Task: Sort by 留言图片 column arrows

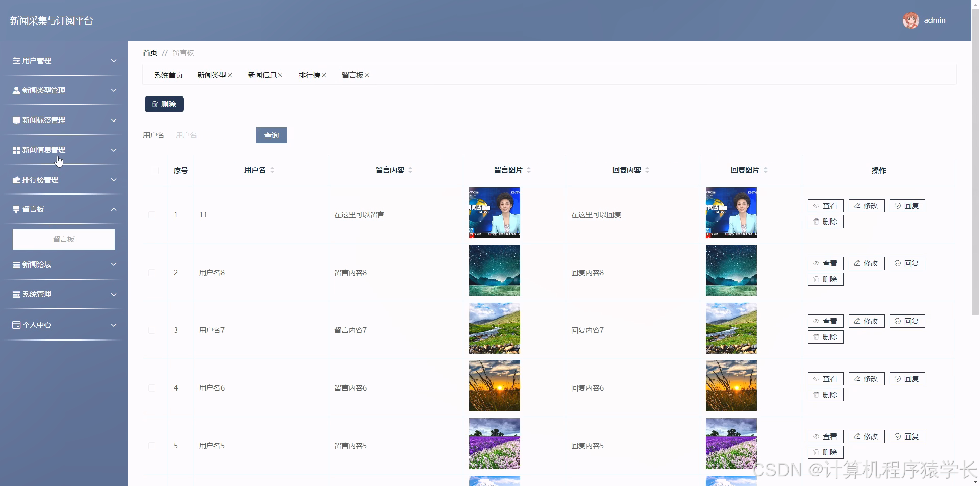Action: (x=529, y=170)
